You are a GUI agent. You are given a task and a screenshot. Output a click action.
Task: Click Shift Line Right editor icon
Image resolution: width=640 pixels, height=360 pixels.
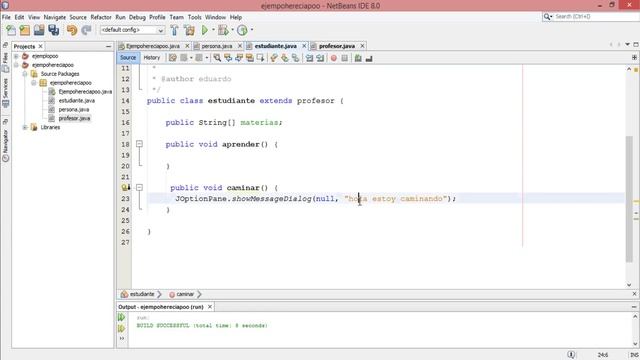pos(320,58)
